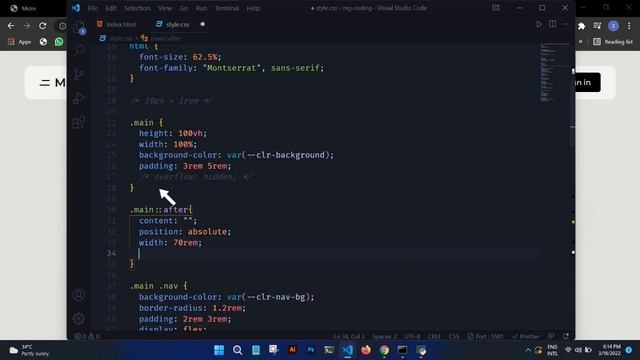Click the errors and warnings status indicator
This screenshot has height=360, width=640.
[x=87, y=336]
